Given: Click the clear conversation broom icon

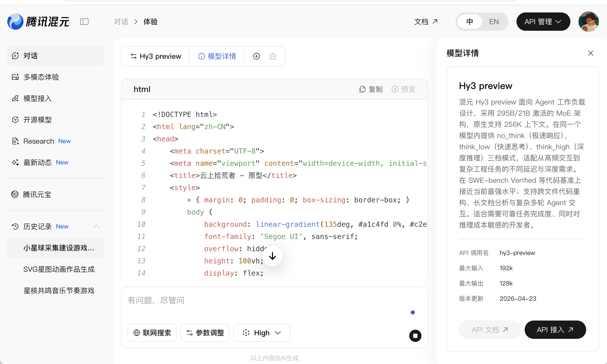Looking at the screenshot, I should (272, 56).
